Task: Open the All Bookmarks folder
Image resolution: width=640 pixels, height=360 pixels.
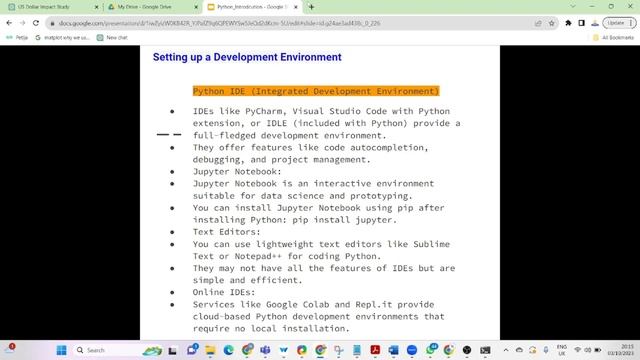Action: tap(613, 38)
